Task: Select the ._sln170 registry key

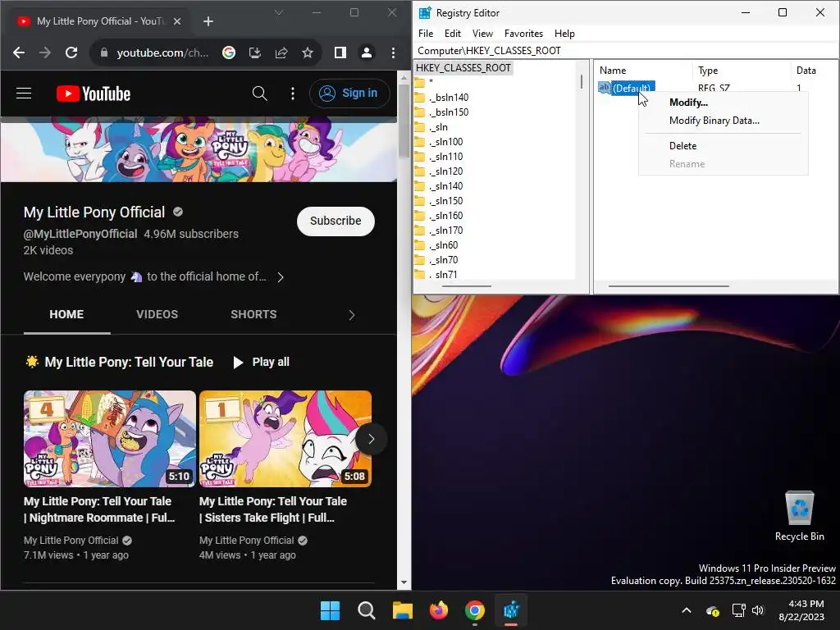Action: click(445, 231)
